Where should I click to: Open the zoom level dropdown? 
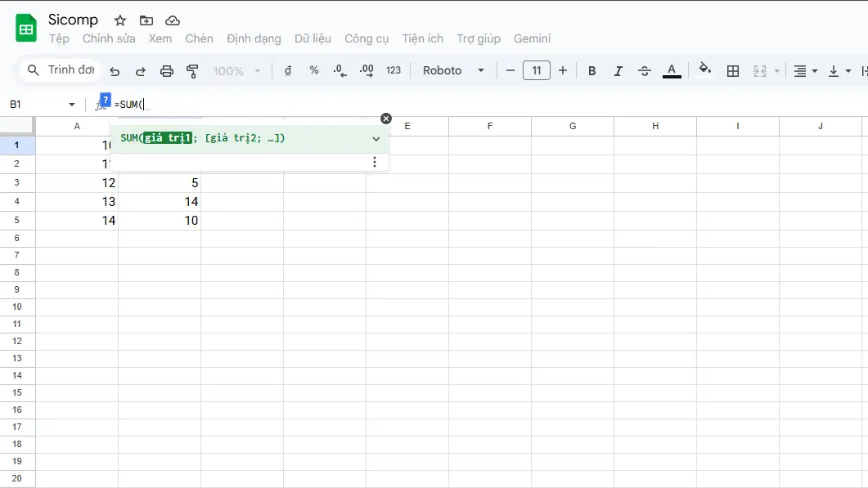pyautogui.click(x=236, y=70)
